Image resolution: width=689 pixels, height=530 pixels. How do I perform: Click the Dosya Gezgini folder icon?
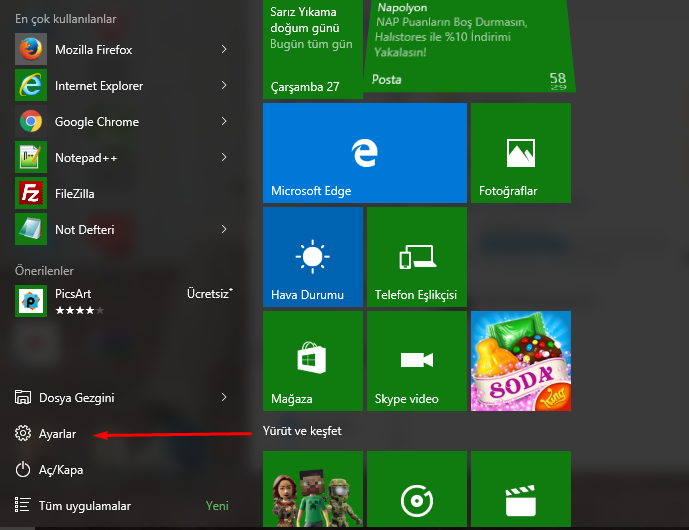(23, 397)
